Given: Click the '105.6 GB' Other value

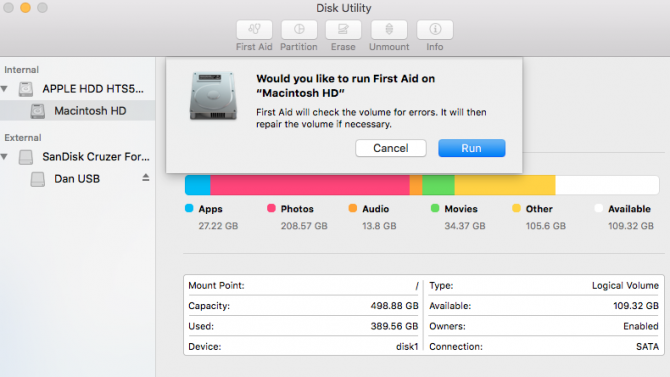Looking at the screenshot, I should tap(546, 226).
